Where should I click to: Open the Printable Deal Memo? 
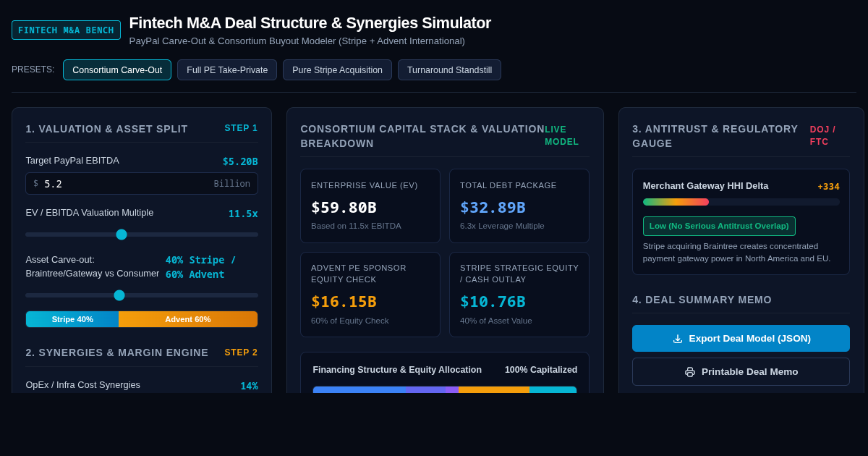pos(741,371)
